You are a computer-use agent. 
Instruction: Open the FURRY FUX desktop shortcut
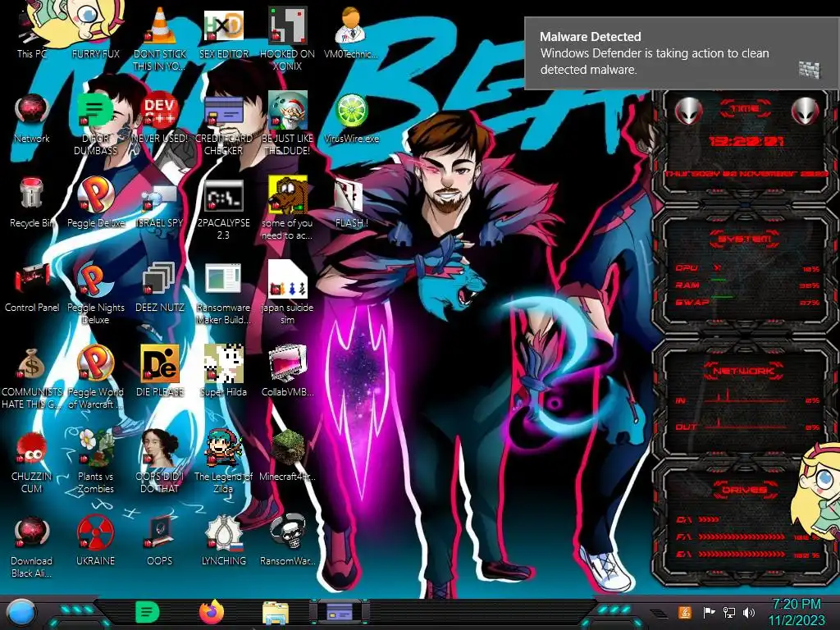coord(95,32)
